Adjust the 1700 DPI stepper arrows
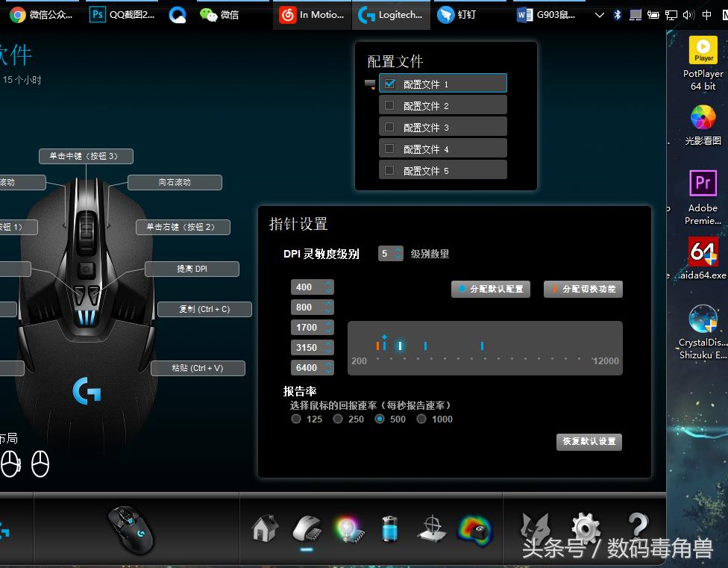This screenshot has height=568, width=728. (x=329, y=328)
